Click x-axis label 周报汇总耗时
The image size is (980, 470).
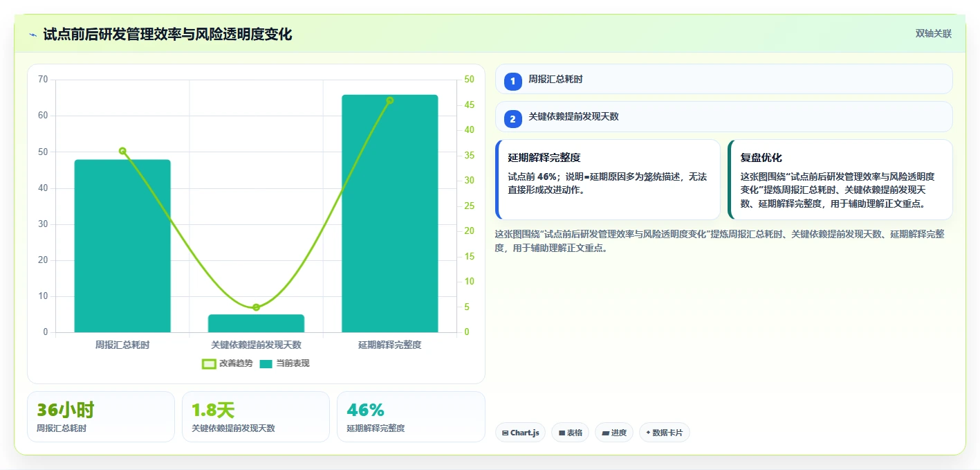(x=122, y=344)
